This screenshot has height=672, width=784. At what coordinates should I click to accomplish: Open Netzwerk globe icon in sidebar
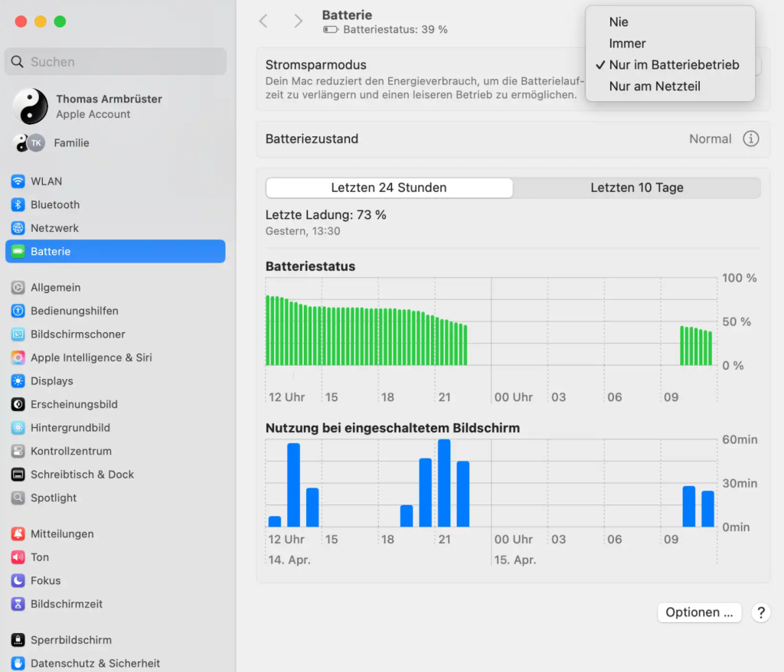pos(18,228)
